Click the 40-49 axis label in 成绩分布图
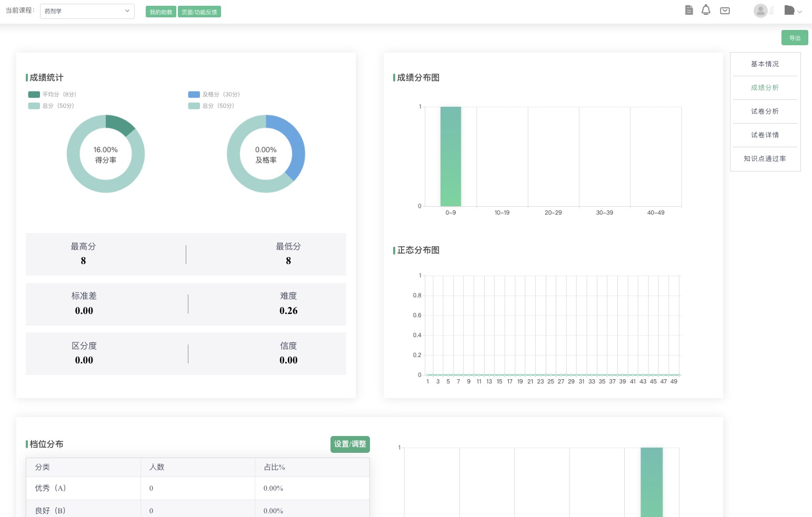 pos(656,213)
